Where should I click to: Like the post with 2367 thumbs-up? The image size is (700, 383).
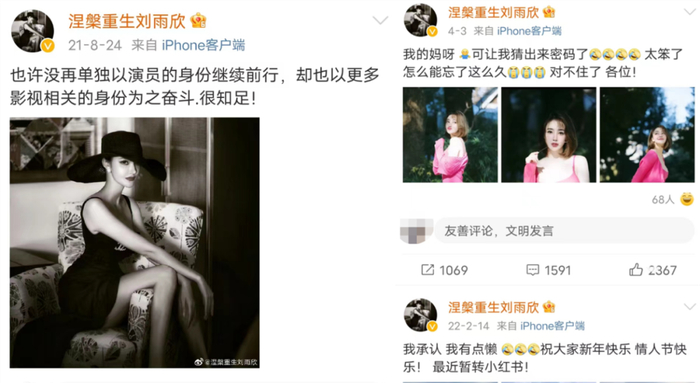(636, 269)
